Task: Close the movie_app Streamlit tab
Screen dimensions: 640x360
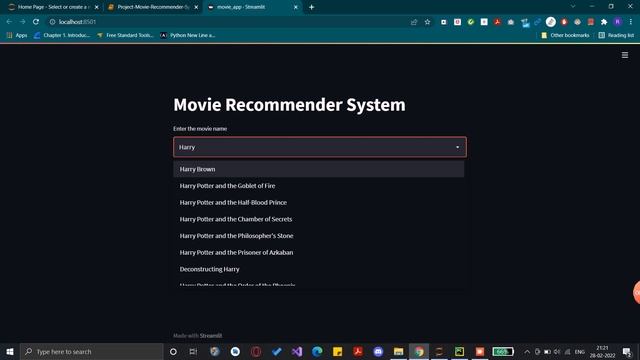Action: pyautogui.click(x=296, y=7)
